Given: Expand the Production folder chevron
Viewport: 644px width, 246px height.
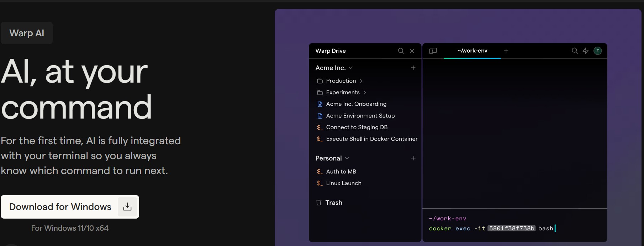Looking at the screenshot, I should [361, 81].
